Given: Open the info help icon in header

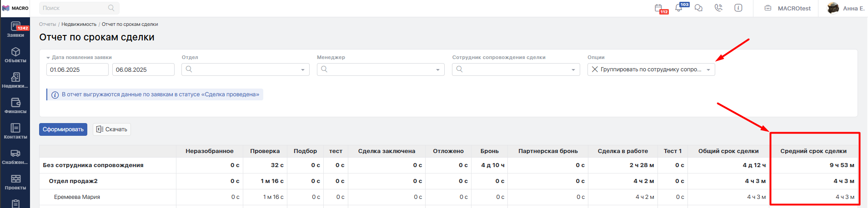Looking at the screenshot, I should (738, 8).
